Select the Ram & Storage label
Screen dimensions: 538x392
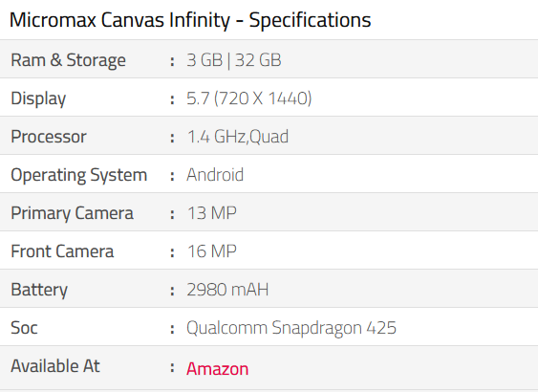68,60
